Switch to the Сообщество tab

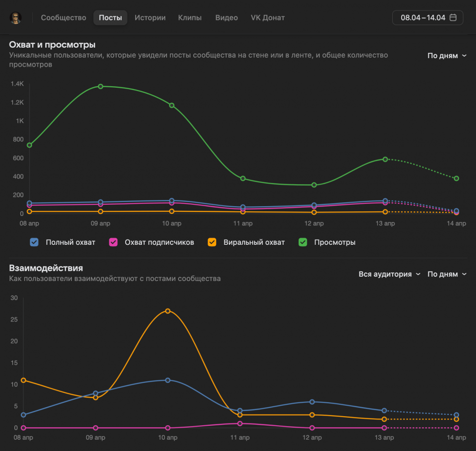63,18
